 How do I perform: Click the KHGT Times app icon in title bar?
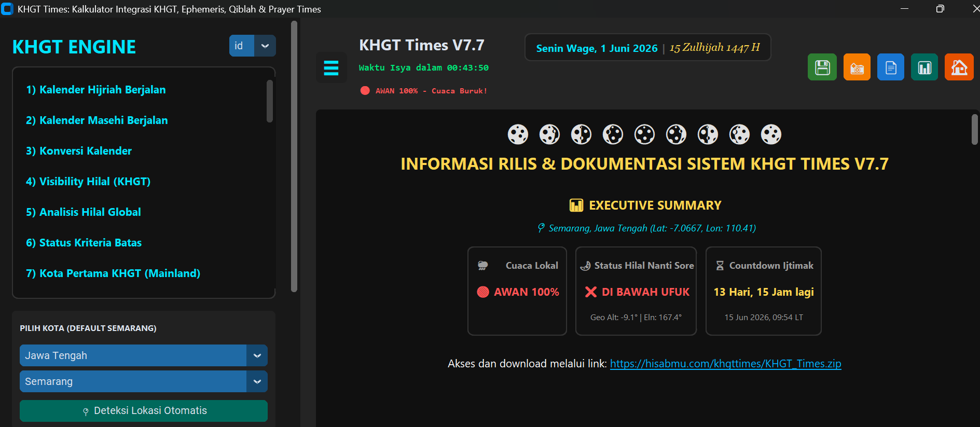tap(7, 9)
